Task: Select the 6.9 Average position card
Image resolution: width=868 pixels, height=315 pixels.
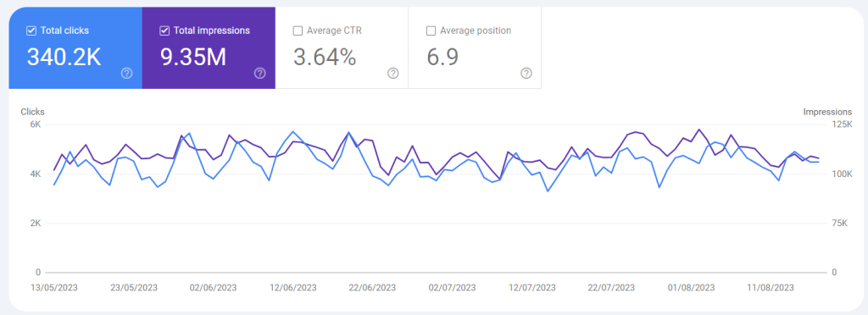Action: point(475,48)
